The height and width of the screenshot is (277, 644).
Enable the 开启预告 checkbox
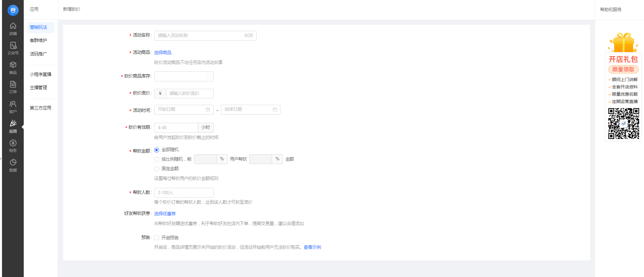point(157,238)
